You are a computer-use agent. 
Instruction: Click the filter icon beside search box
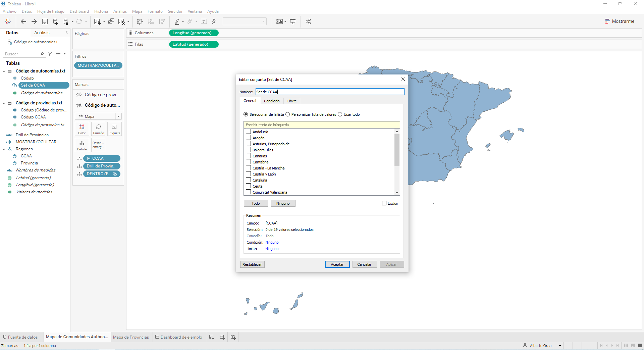pos(50,54)
